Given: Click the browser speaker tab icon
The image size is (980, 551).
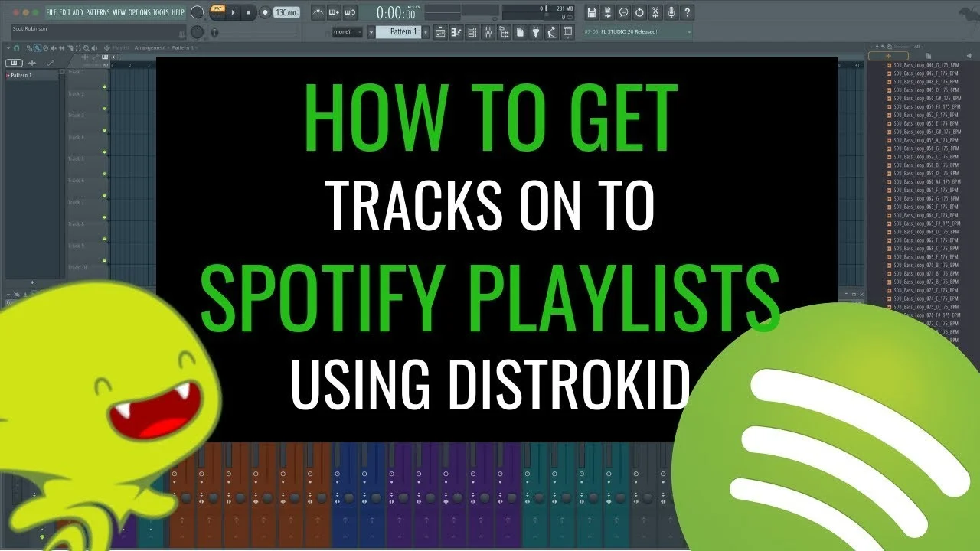Looking at the screenshot, I should [969, 56].
